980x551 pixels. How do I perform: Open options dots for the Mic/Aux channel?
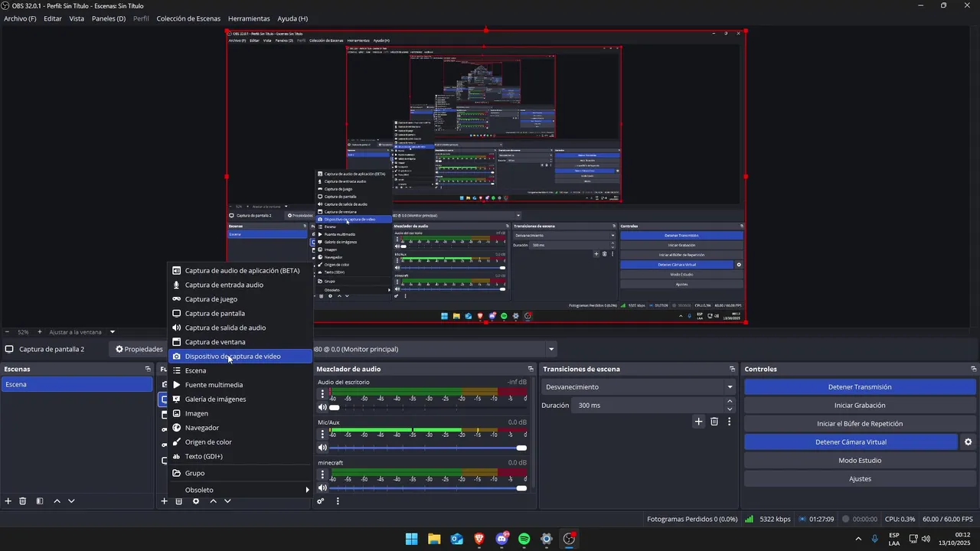pyautogui.click(x=322, y=434)
